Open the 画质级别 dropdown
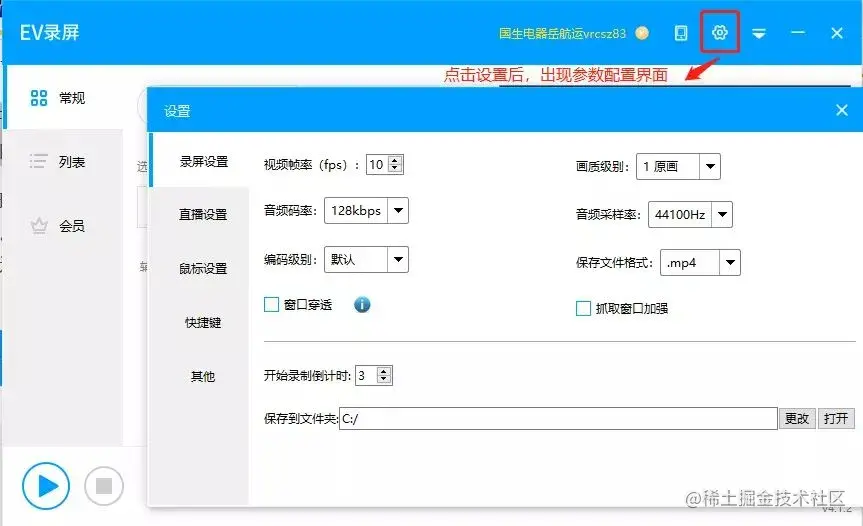Screen dimensions: 863x526 [x=678, y=166]
